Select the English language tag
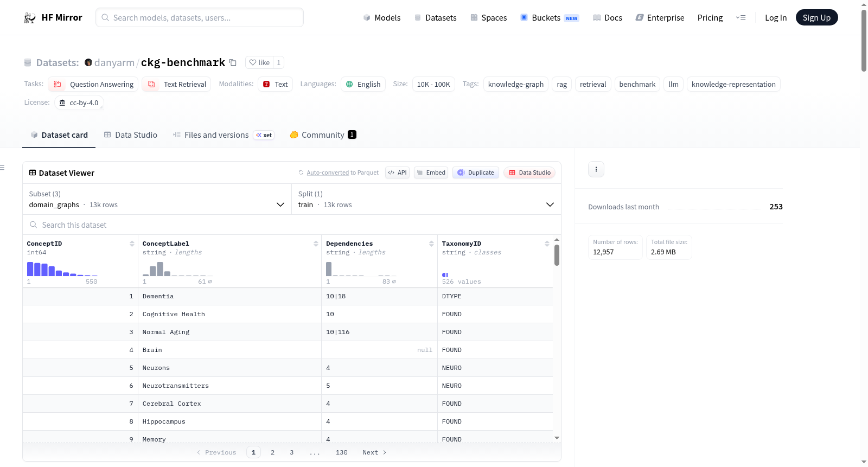The width and height of the screenshot is (868, 467). click(x=363, y=84)
